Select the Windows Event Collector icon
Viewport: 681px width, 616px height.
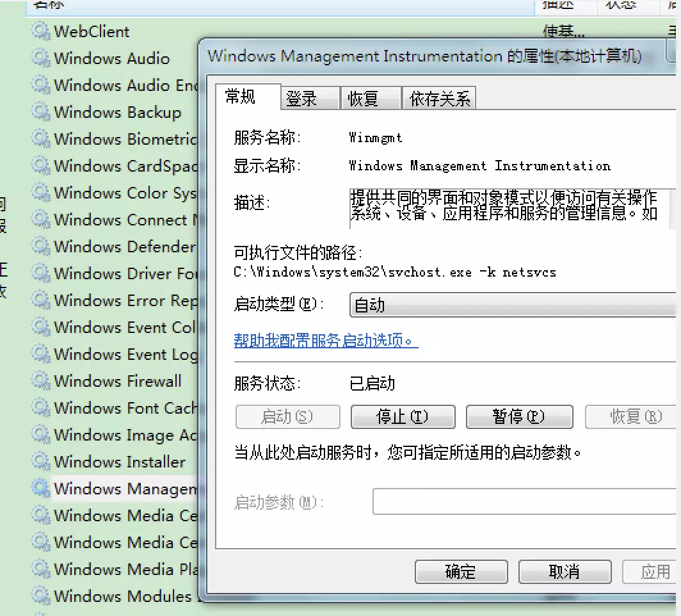(x=41, y=327)
